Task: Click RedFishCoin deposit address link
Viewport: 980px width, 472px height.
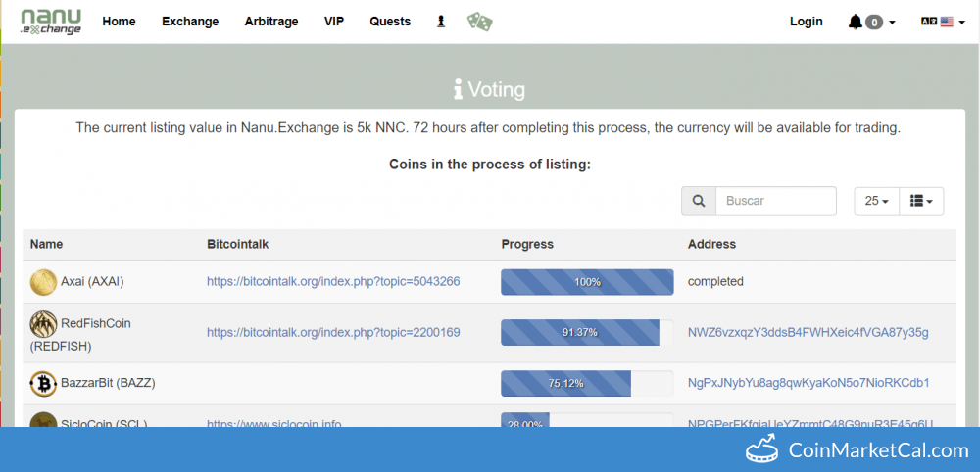Action: tap(808, 332)
